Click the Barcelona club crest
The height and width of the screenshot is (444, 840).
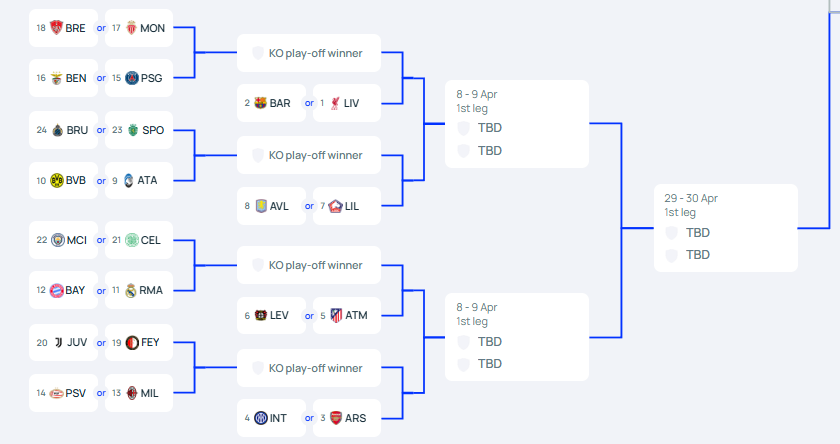tap(260, 103)
